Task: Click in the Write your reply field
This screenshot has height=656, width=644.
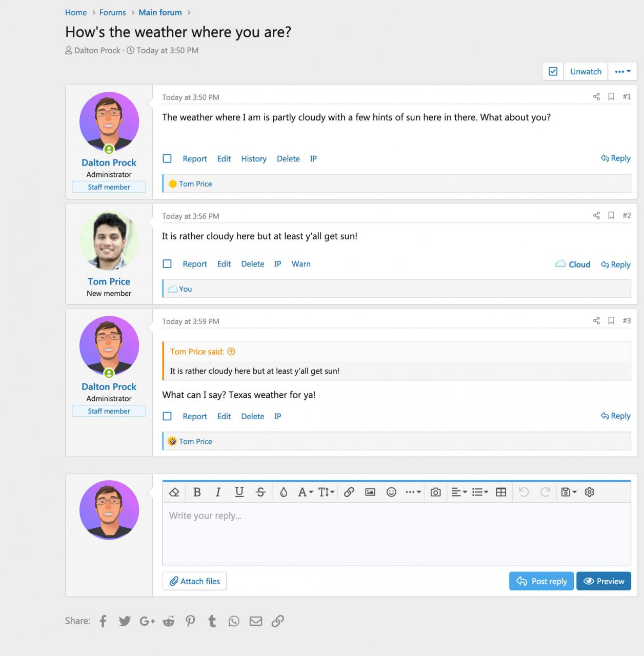Action: 396,533
